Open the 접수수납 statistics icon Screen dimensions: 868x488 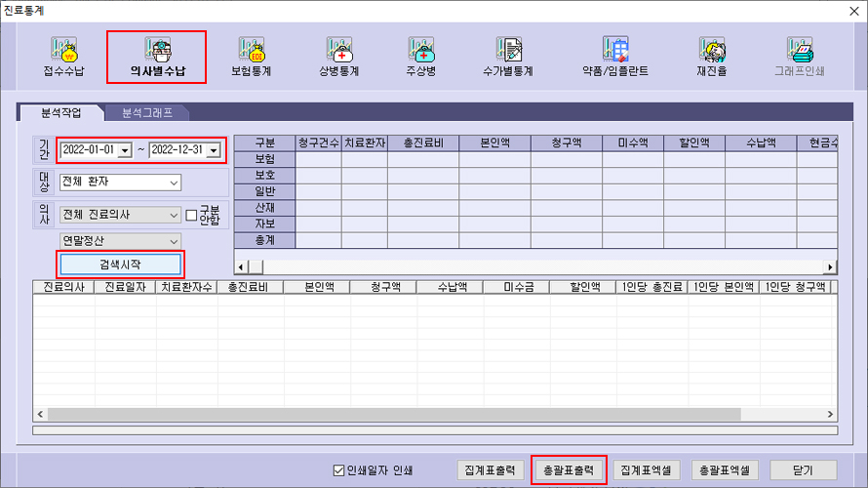(x=63, y=56)
